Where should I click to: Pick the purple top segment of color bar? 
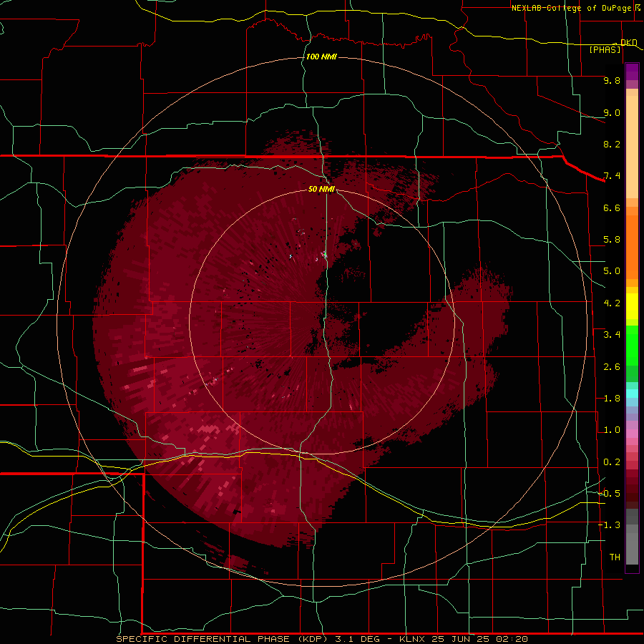coord(632,72)
